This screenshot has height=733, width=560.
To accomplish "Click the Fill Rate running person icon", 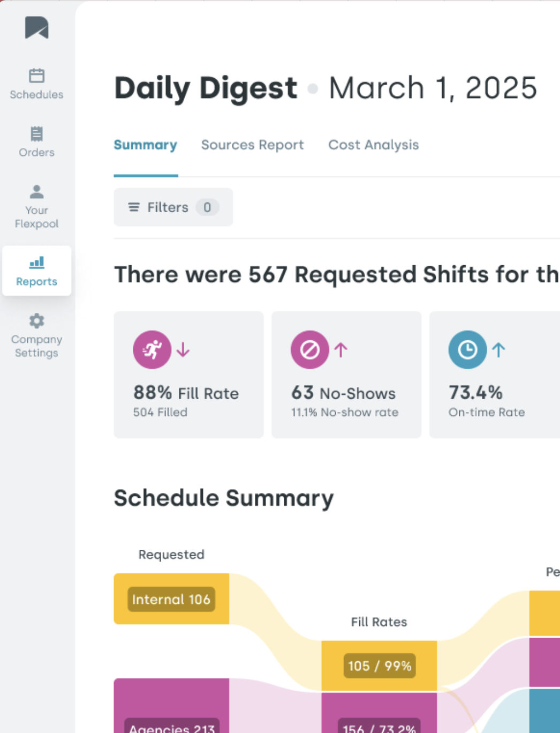I will (152, 350).
